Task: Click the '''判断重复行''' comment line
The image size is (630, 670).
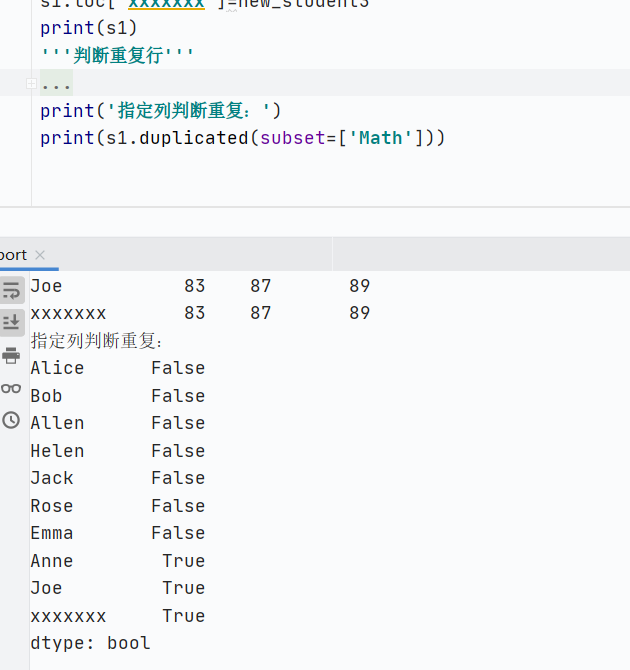Action: [x=117, y=56]
